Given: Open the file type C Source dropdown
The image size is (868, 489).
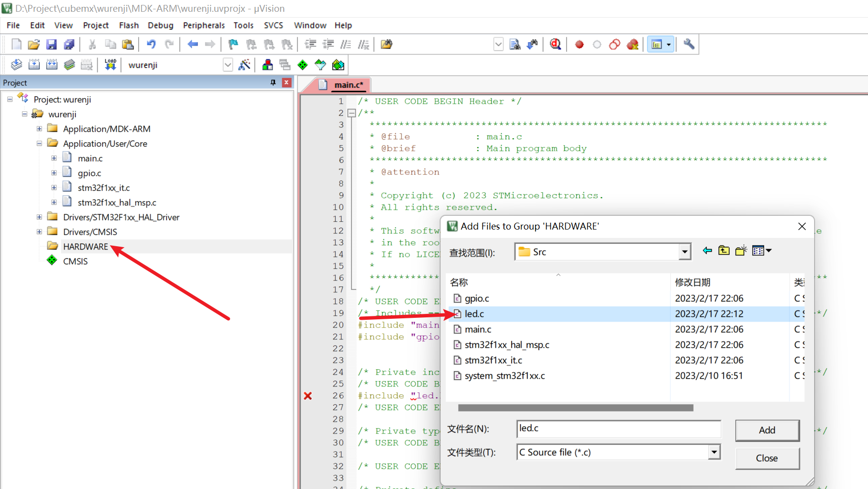Looking at the screenshot, I should pyautogui.click(x=714, y=452).
